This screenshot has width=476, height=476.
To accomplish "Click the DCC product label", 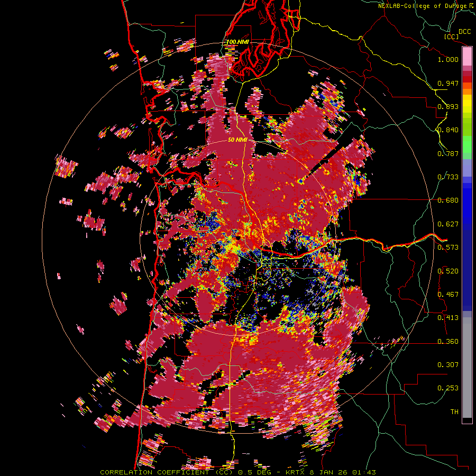I will point(464,32).
